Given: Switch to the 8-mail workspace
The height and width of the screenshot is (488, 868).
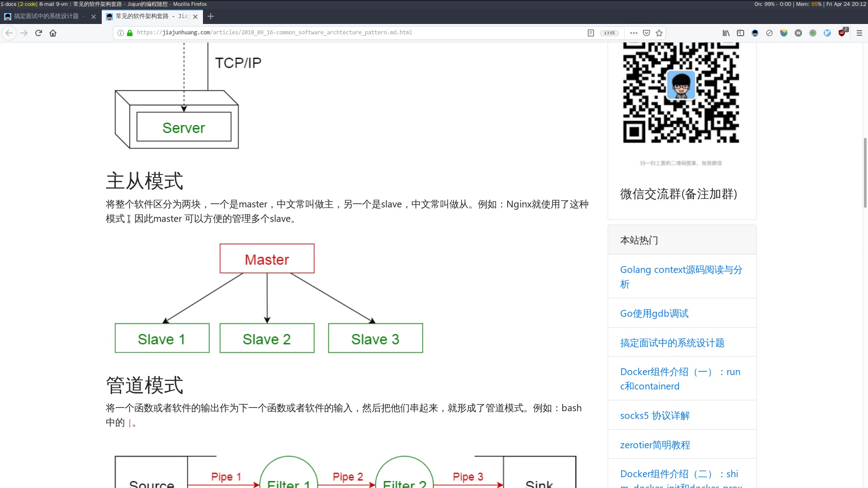Looking at the screenshot, I should 47,4.
